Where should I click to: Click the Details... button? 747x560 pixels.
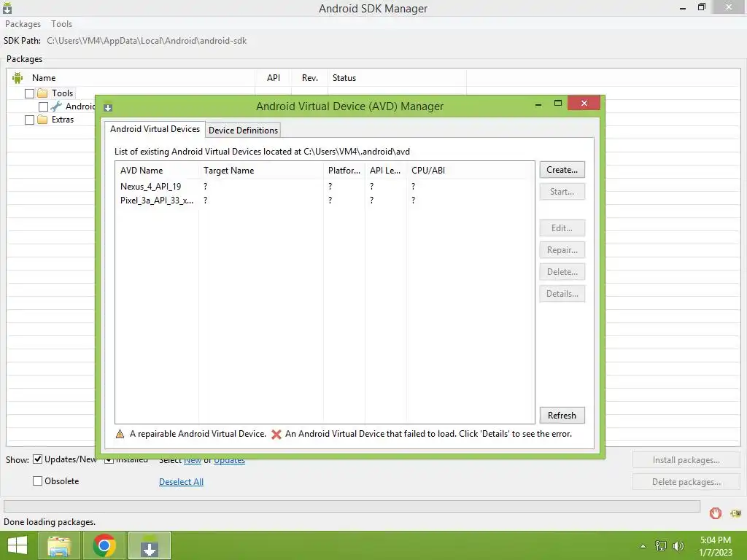coord(562,294)
